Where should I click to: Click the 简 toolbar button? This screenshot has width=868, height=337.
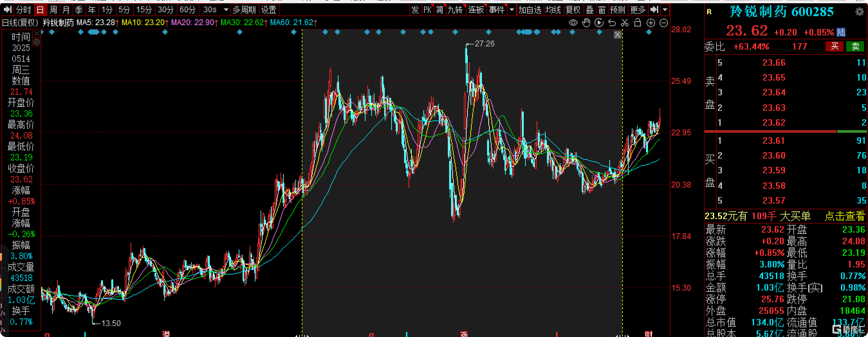coord(440,10)
